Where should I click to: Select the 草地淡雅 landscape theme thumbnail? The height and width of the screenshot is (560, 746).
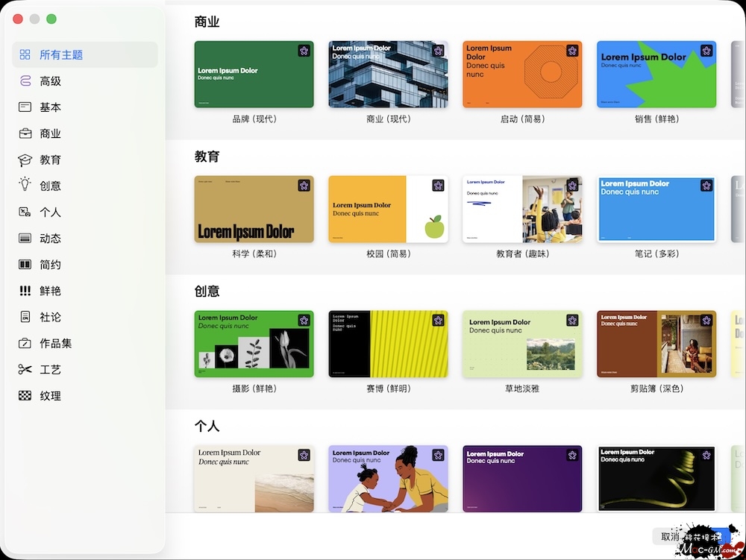pos(522,344)
